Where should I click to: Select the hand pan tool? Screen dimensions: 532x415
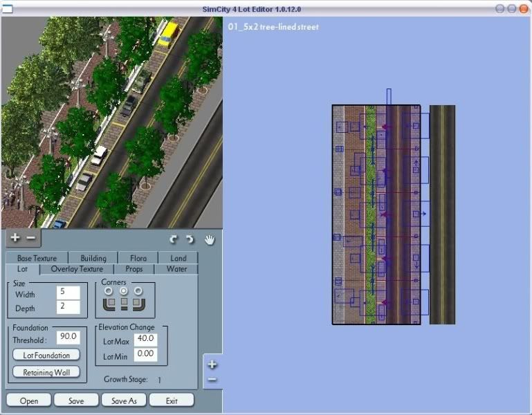click(210, 239)
